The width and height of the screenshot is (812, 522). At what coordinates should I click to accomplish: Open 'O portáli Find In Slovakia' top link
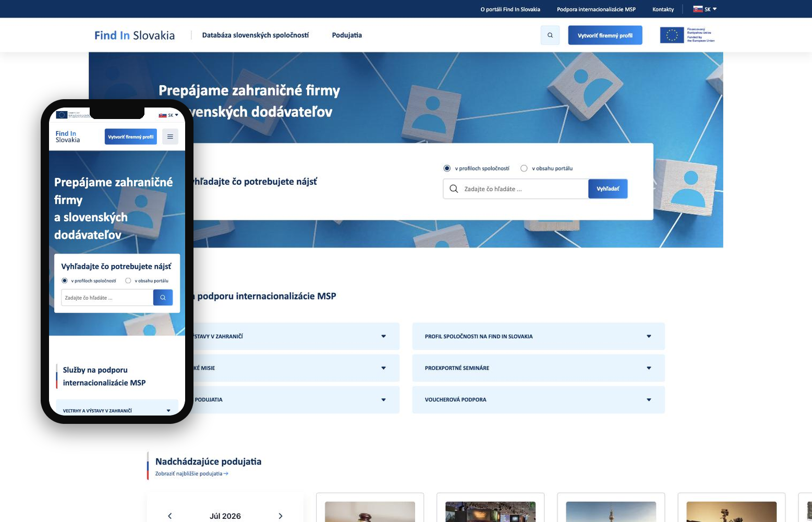tap(511, 9)
